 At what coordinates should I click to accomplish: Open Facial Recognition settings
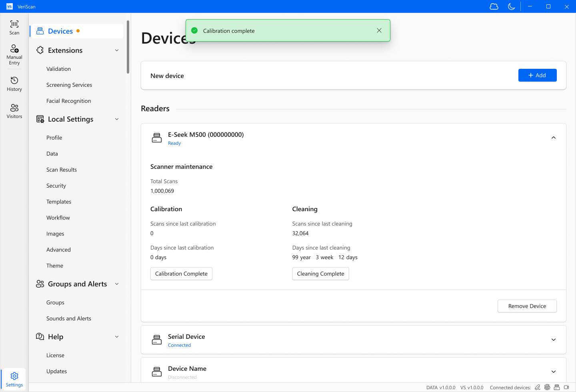coord(68,101)
